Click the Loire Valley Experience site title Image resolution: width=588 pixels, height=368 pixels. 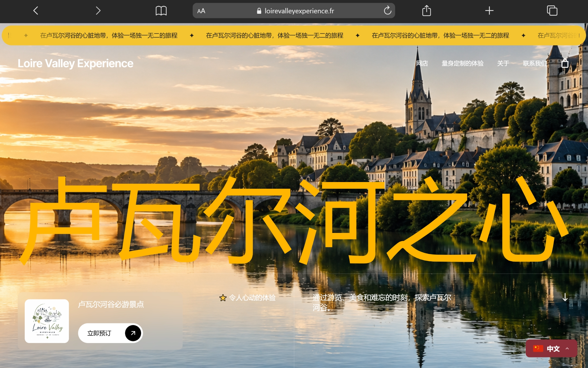coord(75,63)
